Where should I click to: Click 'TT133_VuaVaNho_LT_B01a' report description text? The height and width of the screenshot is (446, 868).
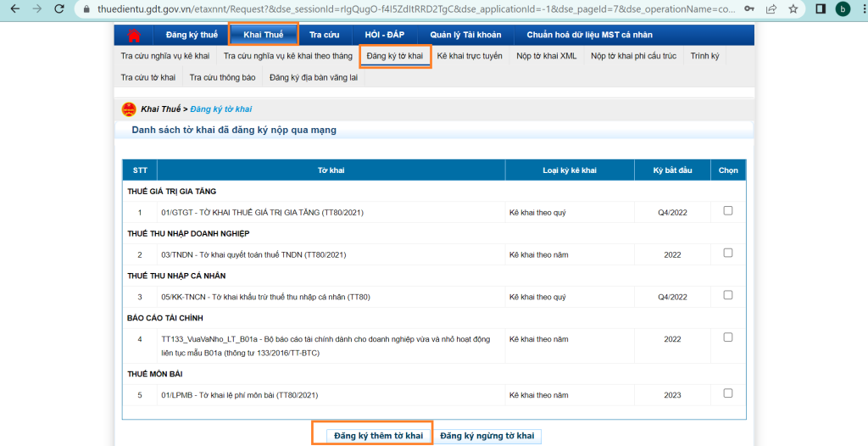click(x=325, y=346)
